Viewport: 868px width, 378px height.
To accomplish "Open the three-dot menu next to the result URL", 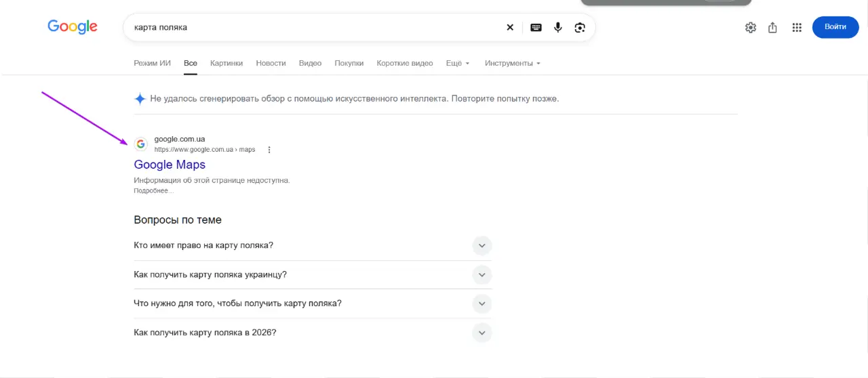I will tap(269, 150).
